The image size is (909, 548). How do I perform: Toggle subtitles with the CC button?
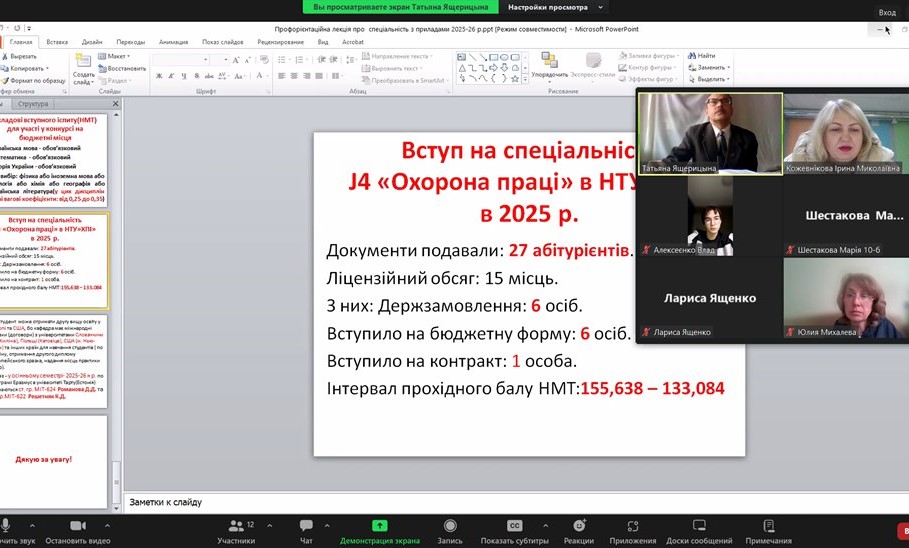(x=514, y=526)
